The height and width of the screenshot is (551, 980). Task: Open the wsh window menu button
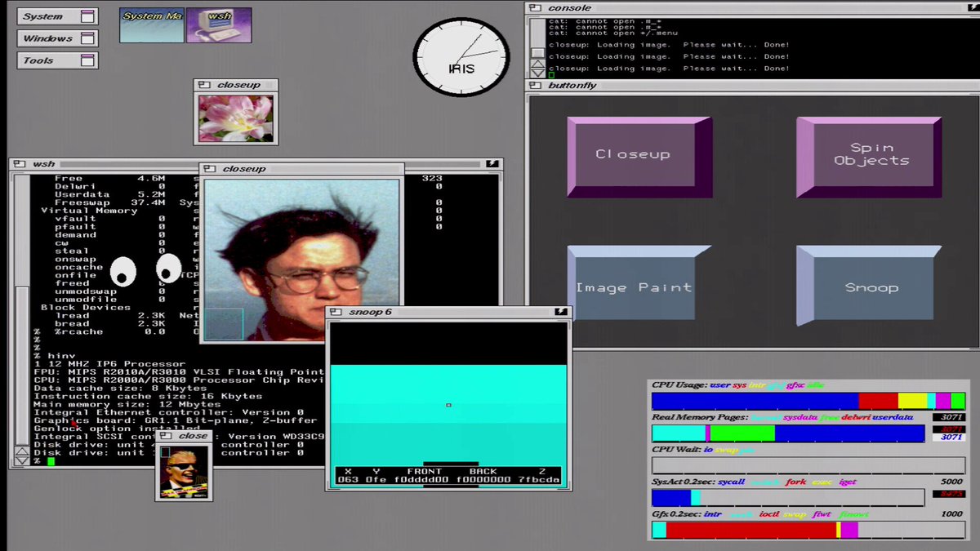(x=20, y=164)
